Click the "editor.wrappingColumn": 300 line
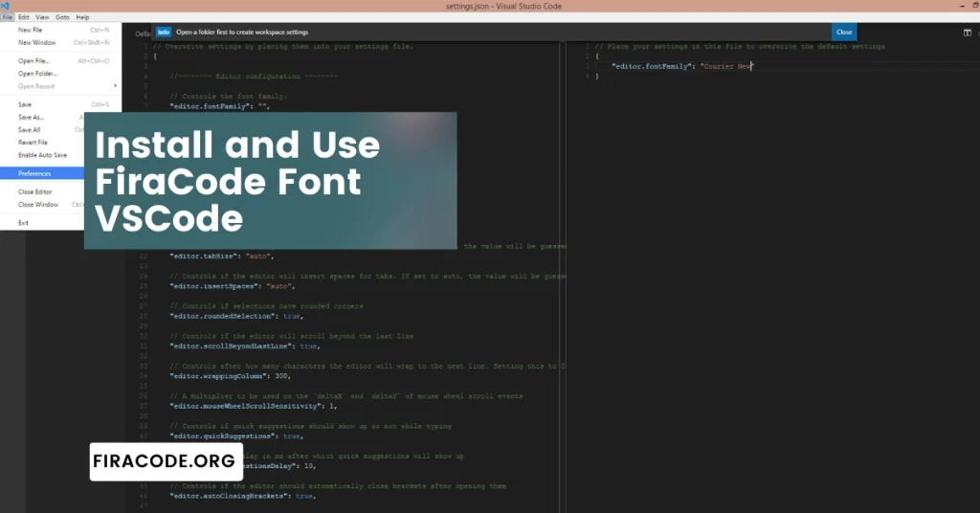The height and width of the screenshot is (513, 980). point(230,376)
